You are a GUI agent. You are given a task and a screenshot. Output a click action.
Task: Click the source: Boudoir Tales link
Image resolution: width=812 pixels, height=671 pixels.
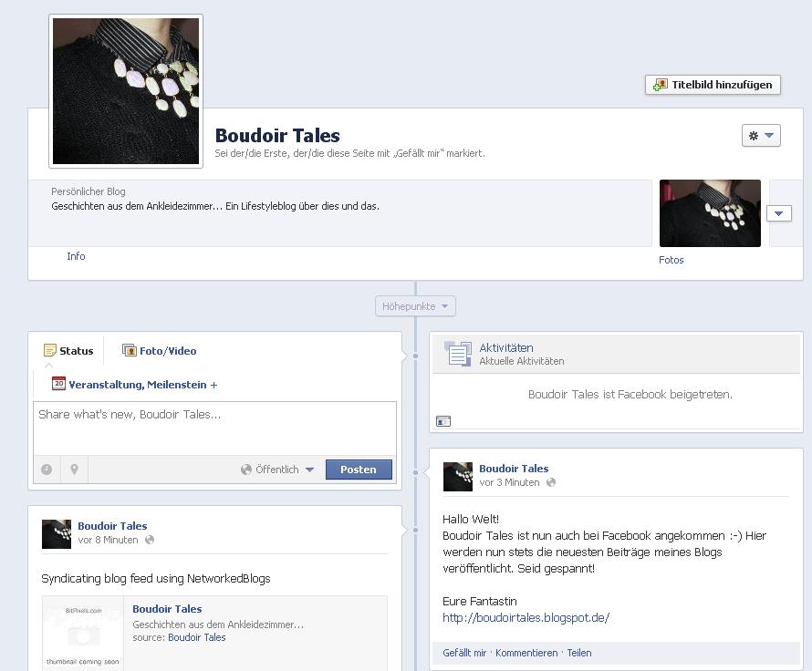(197, 637)
